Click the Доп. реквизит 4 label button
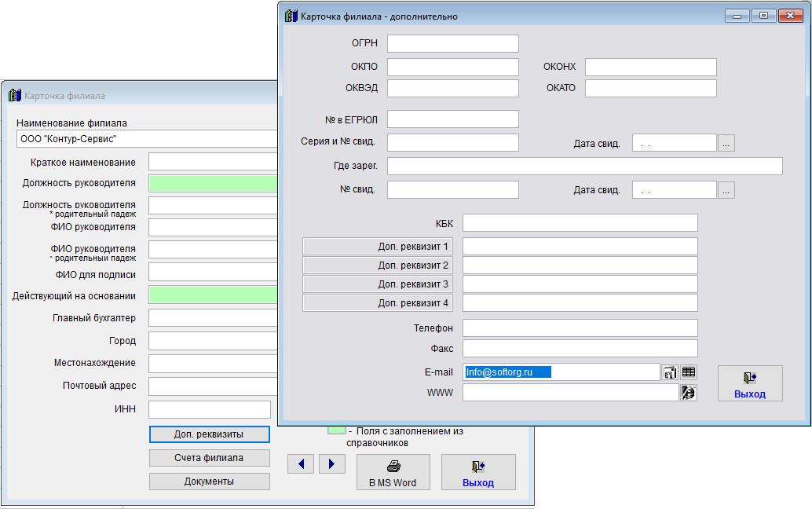 point(378,303)
